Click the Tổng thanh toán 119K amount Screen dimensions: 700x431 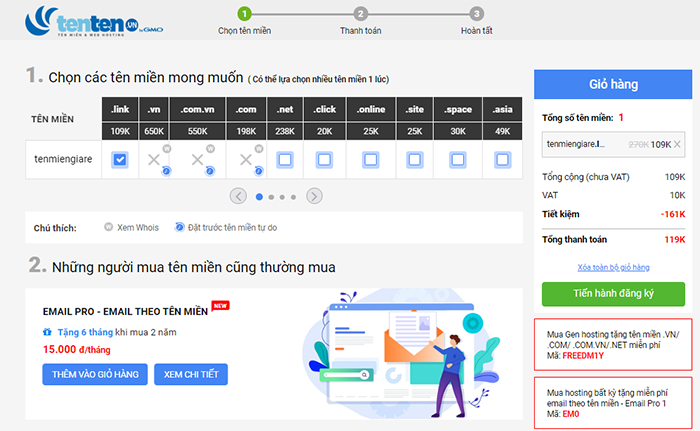pos(675,240)
